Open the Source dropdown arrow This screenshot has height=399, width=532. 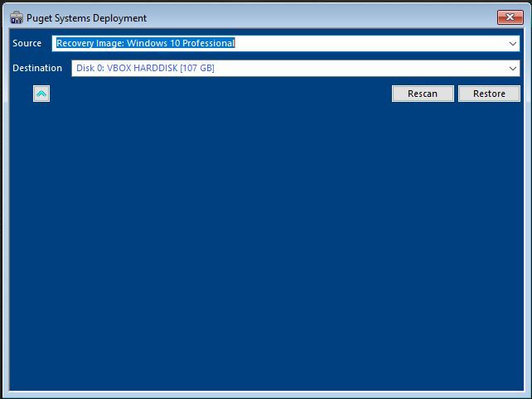[514, 43]
